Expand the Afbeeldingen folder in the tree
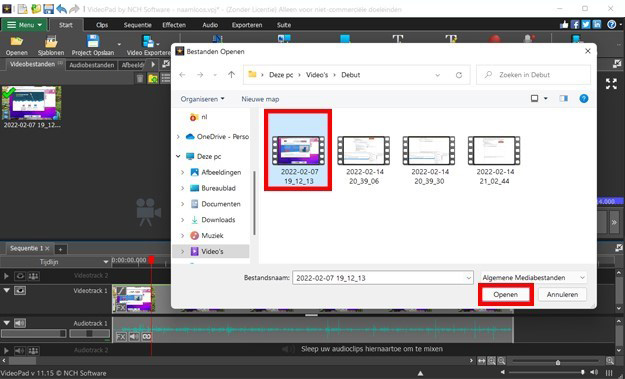Image resolution: width=625 pixels, height=379 pixels. tap(183, 172)
